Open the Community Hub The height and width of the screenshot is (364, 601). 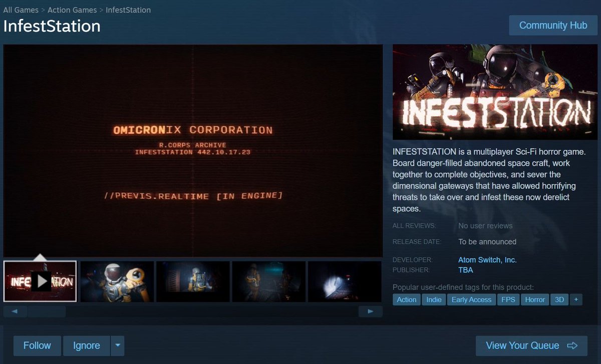(553, 26)
